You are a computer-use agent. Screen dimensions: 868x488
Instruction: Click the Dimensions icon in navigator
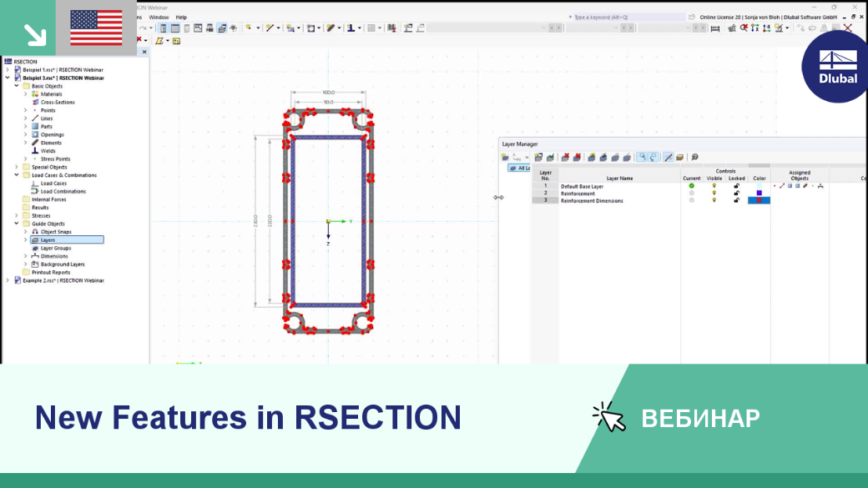(35, 256)
